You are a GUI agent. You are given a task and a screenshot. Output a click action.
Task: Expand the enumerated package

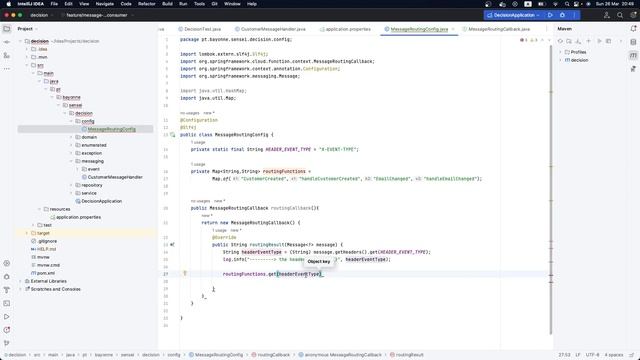(x=71, y=145)
